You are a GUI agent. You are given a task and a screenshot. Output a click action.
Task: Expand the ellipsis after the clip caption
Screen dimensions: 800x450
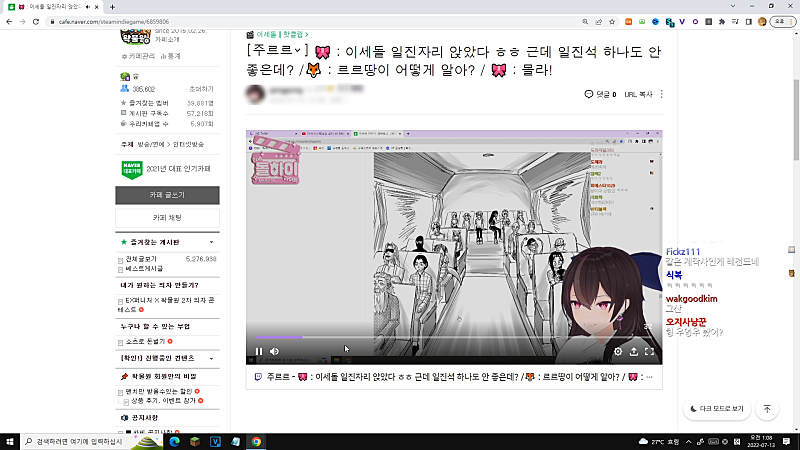649,377
